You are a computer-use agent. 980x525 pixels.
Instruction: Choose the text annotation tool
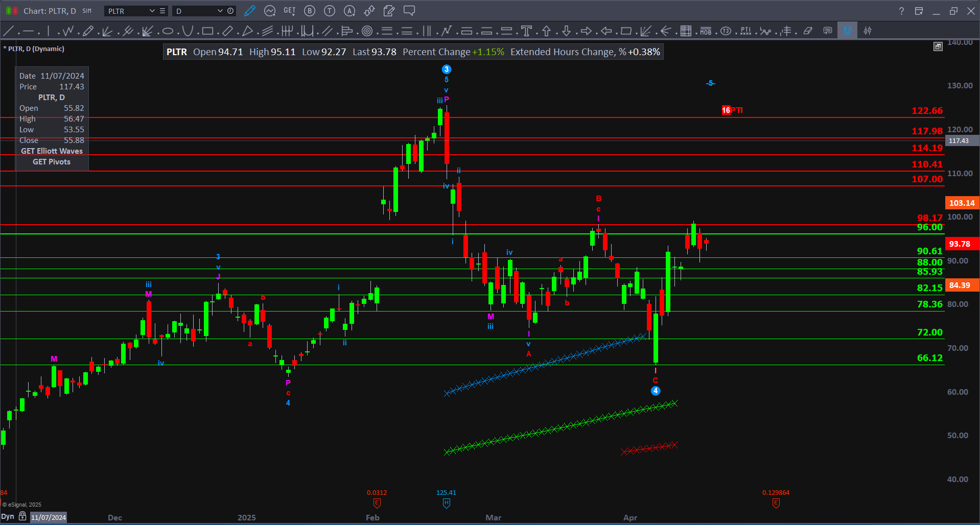(x=526, y=31)
